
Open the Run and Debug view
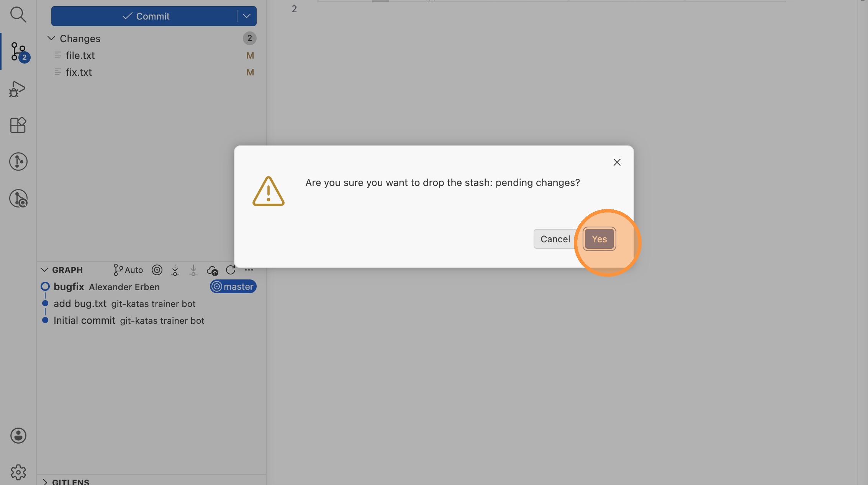click(18, 89)
